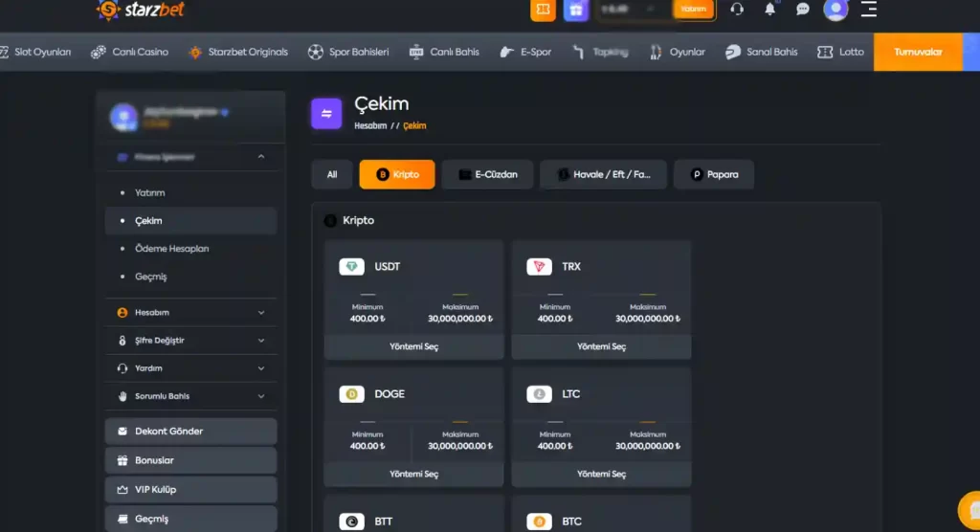Screen dimensions: 980x532
Task: Click the Hesabım breadcrumb link
Action: coord(370,125)
